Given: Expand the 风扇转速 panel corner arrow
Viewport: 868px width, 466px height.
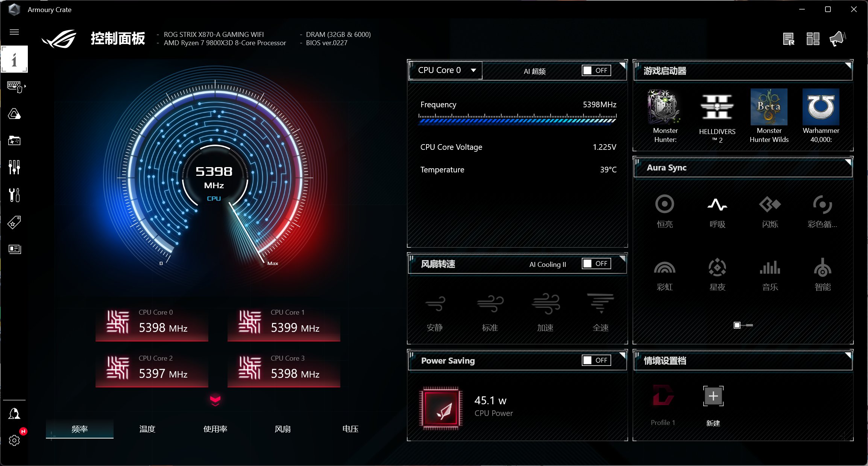Looking at the screenshot, I should [x=622, y=258].
